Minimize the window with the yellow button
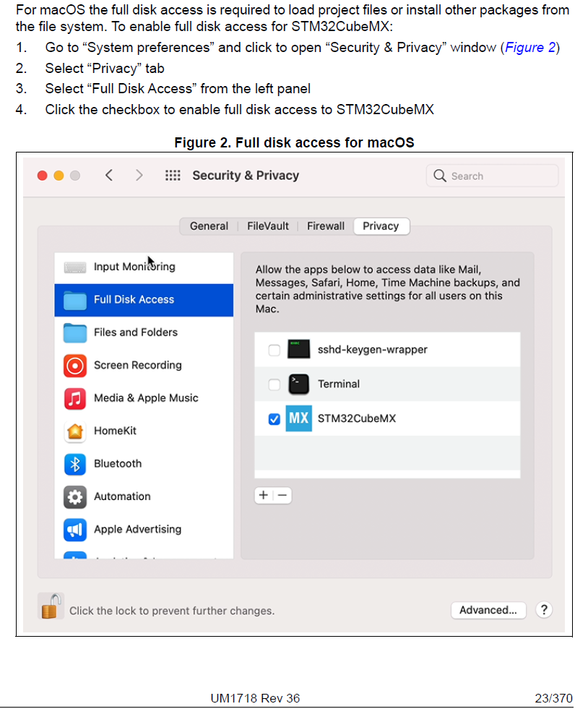This screenshot has height=709, width=588. 59,176
